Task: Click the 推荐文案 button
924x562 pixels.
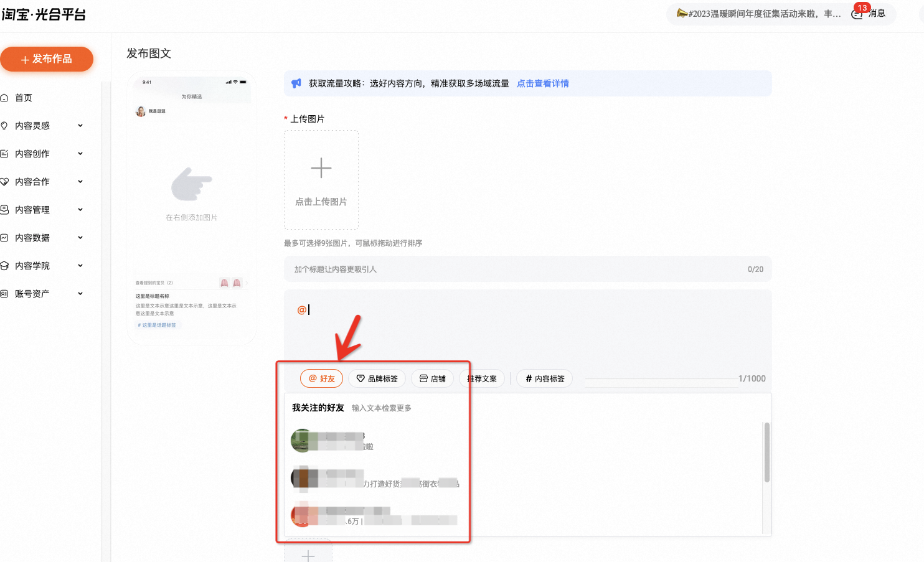Action: click(x=482, y=378)
